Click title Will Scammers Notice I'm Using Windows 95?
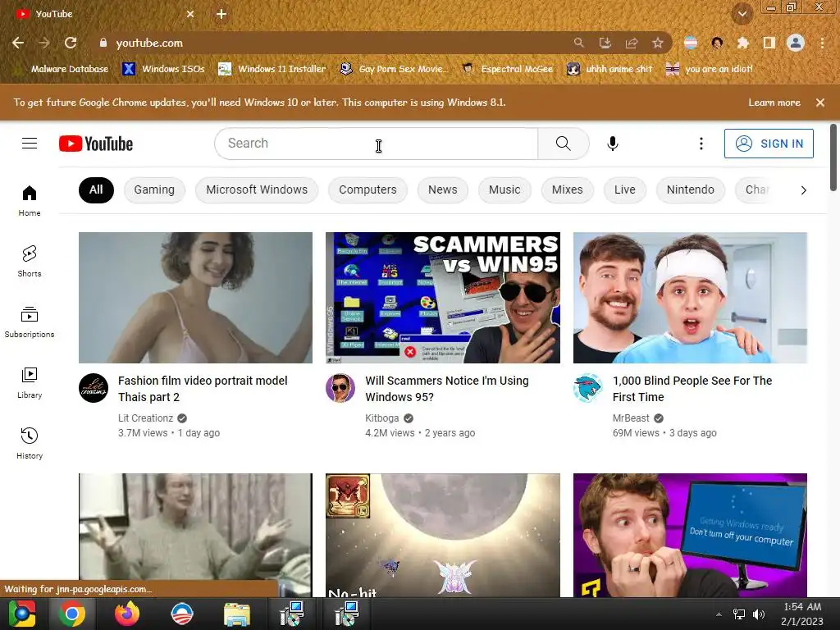This screenshot has width=840, height=630. coord(447,389)
